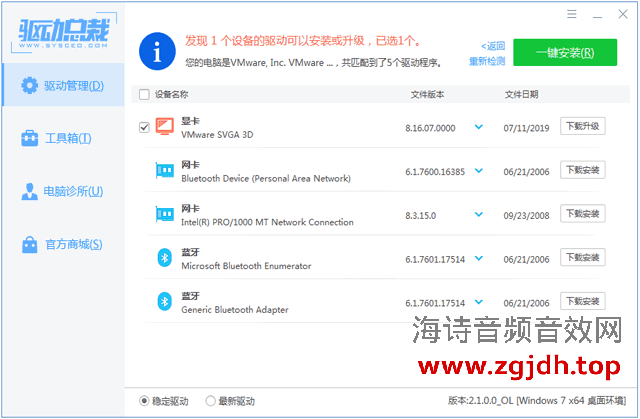Expand version dropdown for Generic Bluetooth Adapter
This screenshot has height=419, width=640.
479,302
